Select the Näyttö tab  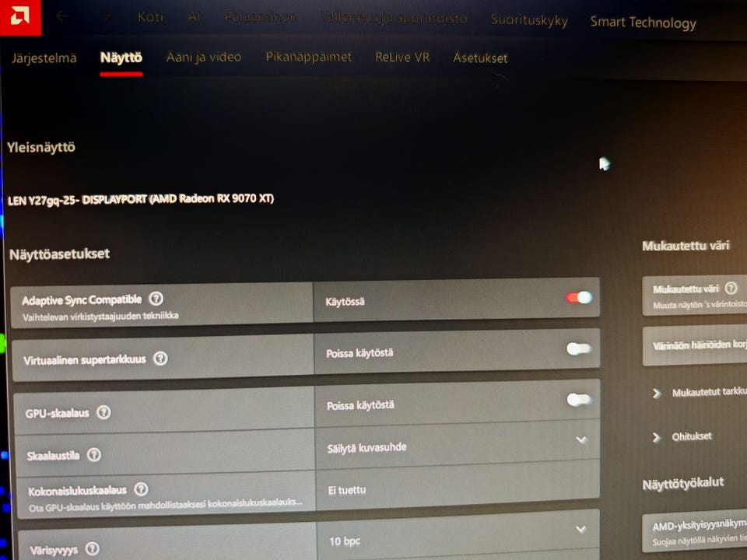pos(121,58)
